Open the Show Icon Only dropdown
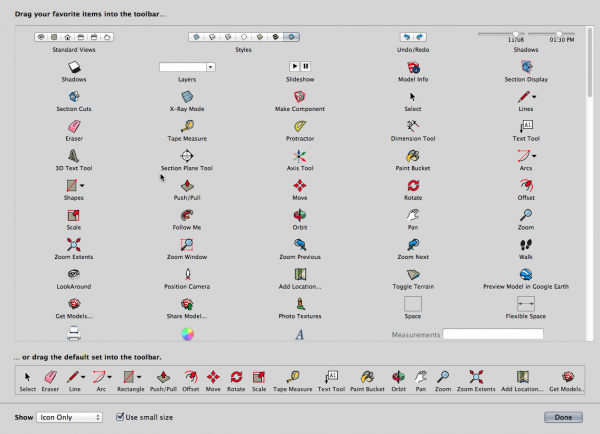The image size is (600, 434). point(69,417)
